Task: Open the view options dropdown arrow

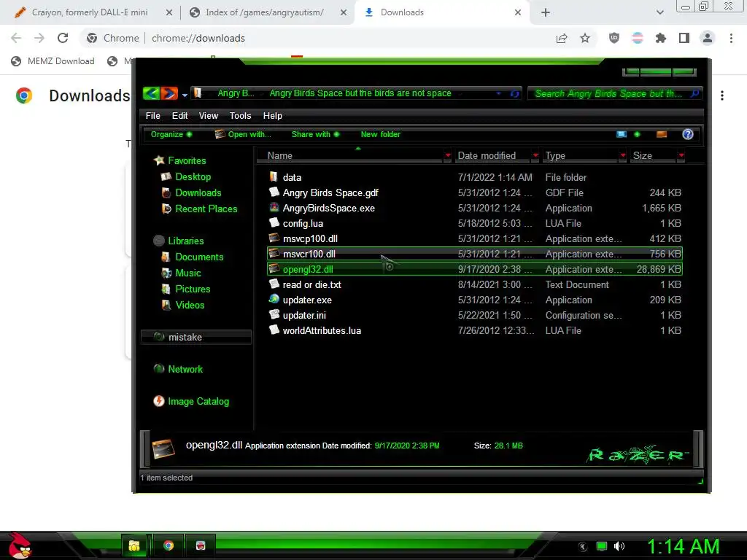Action: 637,134
